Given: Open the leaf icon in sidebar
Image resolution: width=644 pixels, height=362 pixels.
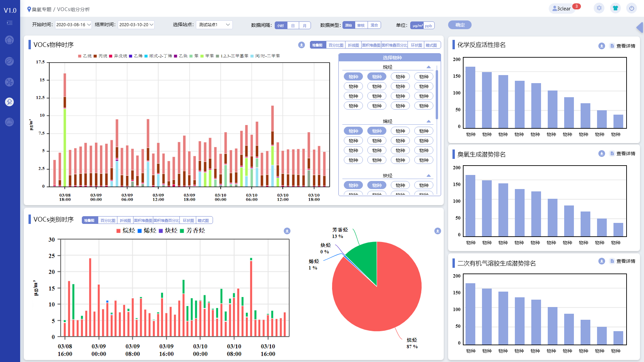Looking at the screenshot, I should (9, 61).
